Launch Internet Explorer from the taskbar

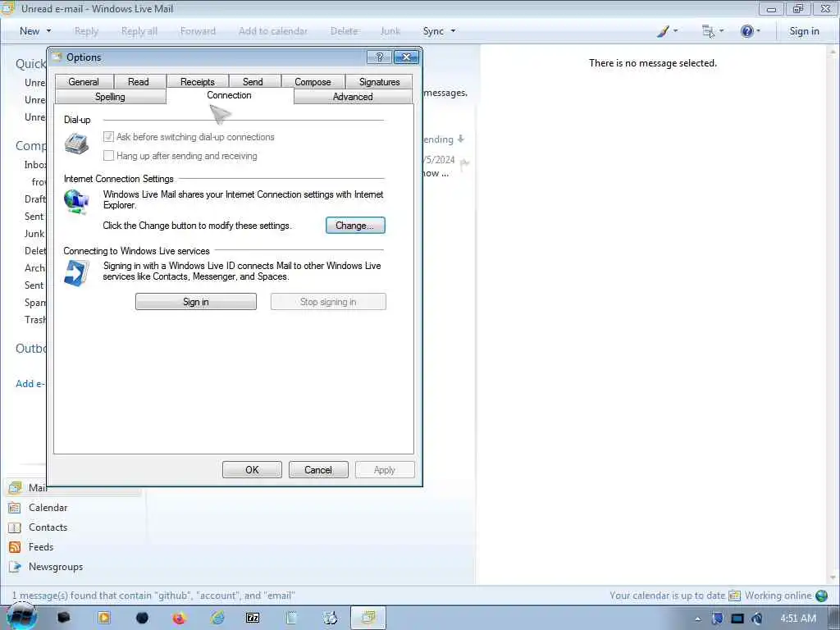click(x=217, y=619)
